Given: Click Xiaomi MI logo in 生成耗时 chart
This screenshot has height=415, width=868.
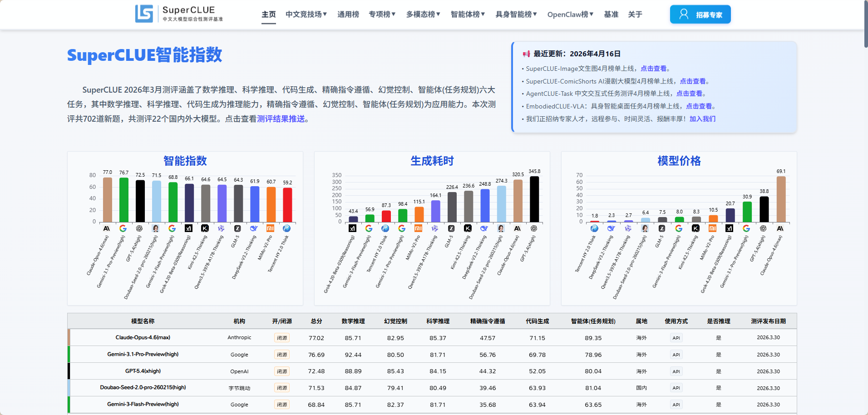Looking at the screenshot, I should coord(419,228).
